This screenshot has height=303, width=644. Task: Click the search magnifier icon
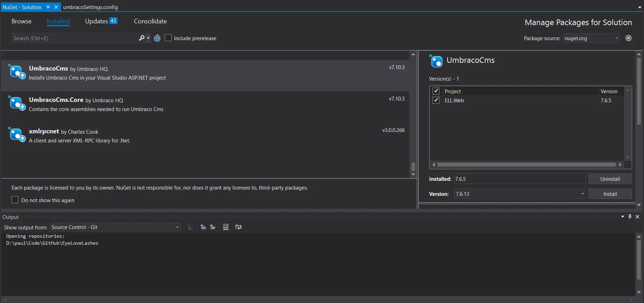141,38
